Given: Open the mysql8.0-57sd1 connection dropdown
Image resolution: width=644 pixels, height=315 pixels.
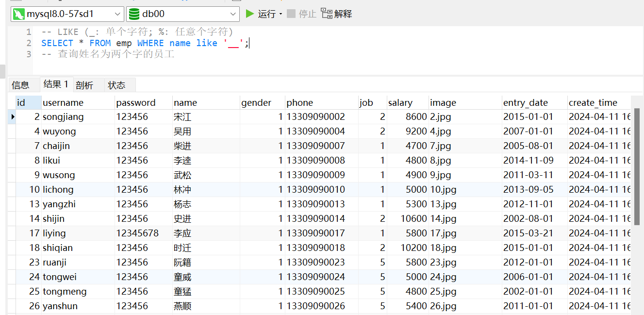Looking at the screenshot, I should [x=116, y=14].
